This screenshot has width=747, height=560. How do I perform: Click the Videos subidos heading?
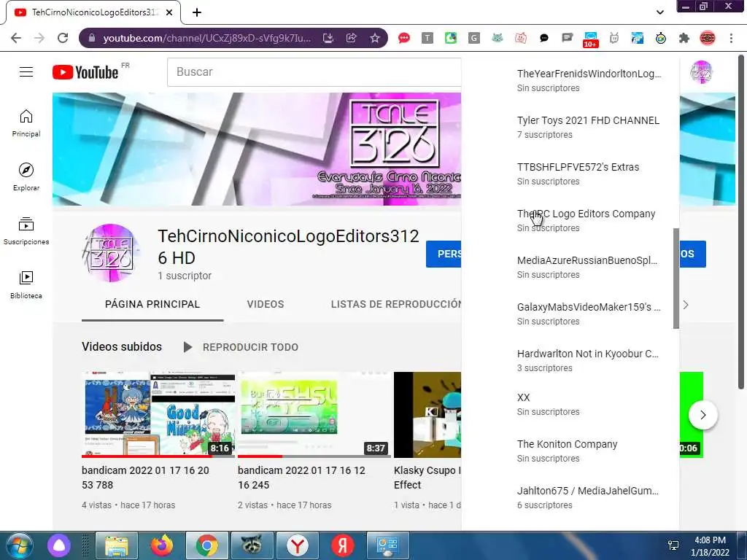(x=122, y=346)
